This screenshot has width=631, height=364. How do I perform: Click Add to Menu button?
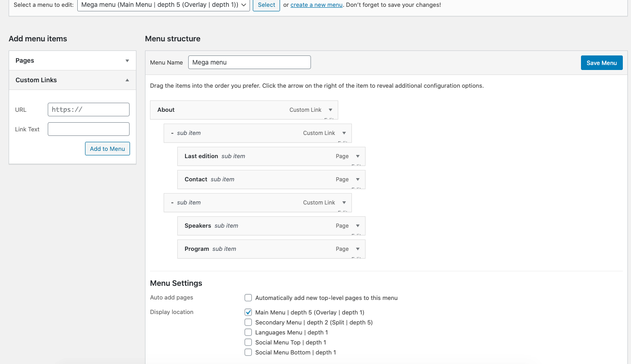coord(107,149)
